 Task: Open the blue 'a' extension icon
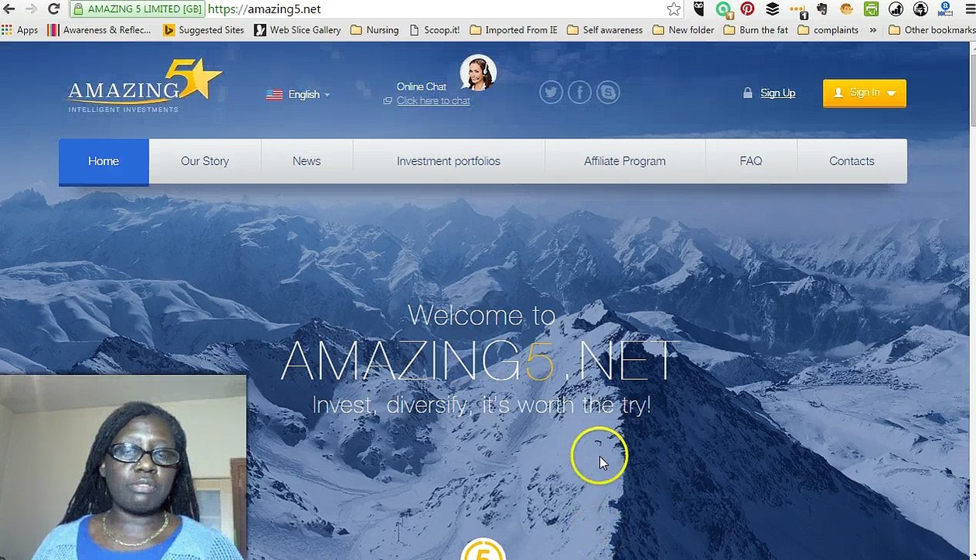point(945,9)
